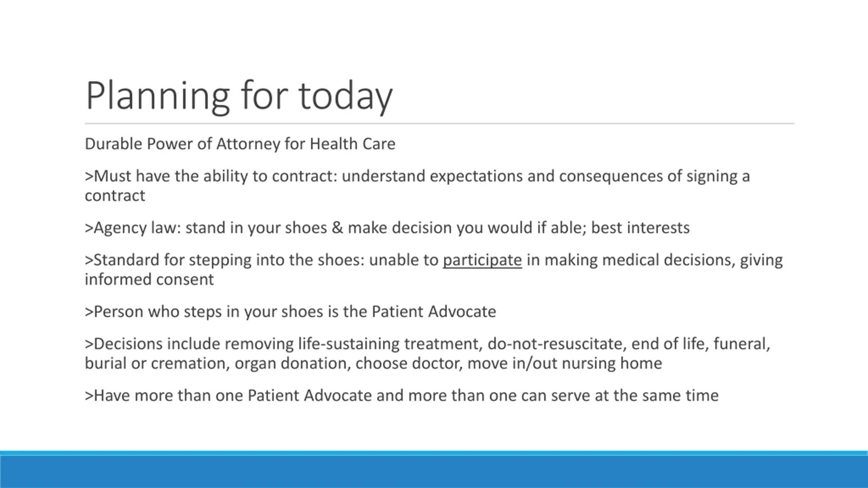Click the "Person who steps in your shoes" bullet

[x=290, y=312]
